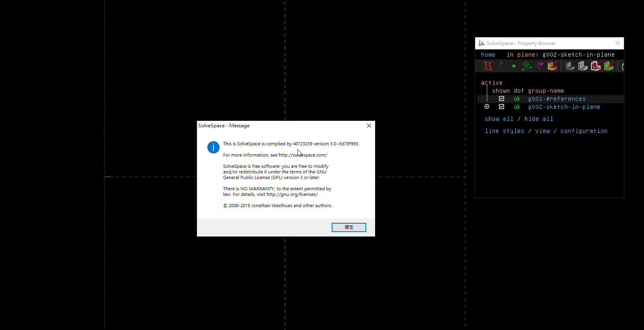Click the 'dof' column header
This screenshot has height=330, width=644.
519,91
